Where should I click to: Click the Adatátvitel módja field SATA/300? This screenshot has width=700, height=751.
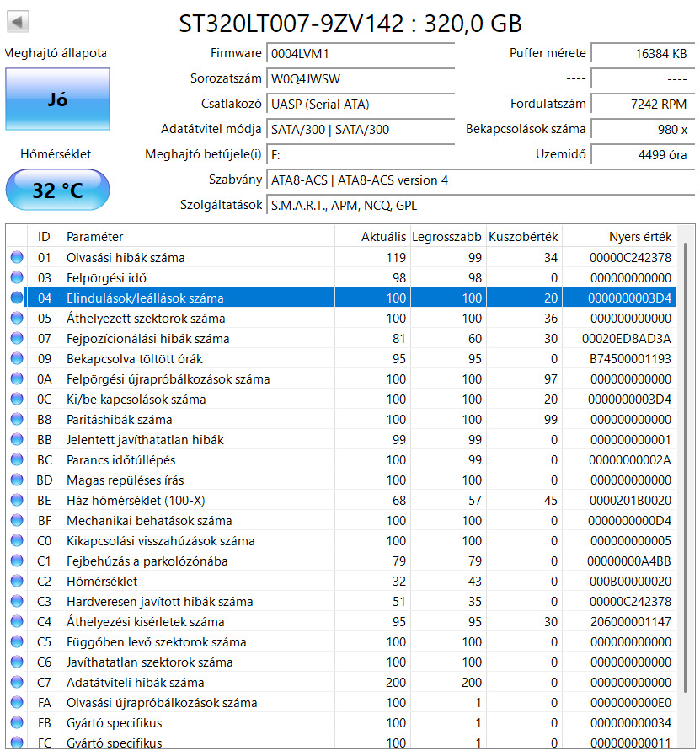(x=360, y=129)
